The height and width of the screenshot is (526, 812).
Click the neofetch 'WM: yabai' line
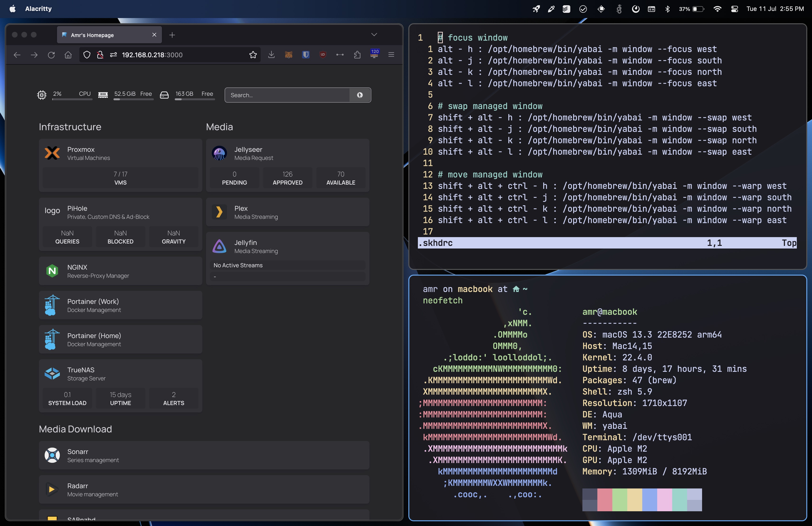coord(604,426)
